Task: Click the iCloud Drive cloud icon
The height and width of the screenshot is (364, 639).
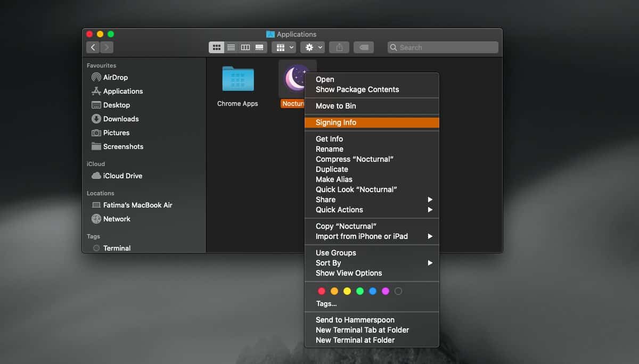Action: [x=96, y=176]
